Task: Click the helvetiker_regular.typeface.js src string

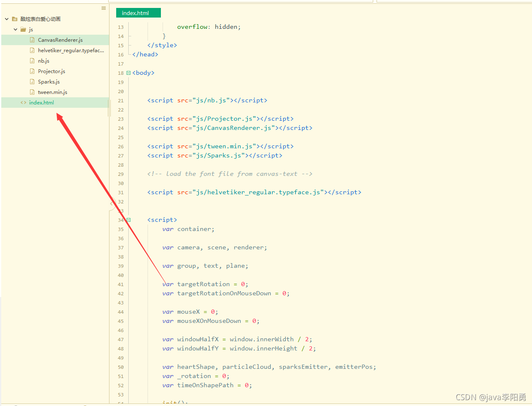Action: pos(258,192)
